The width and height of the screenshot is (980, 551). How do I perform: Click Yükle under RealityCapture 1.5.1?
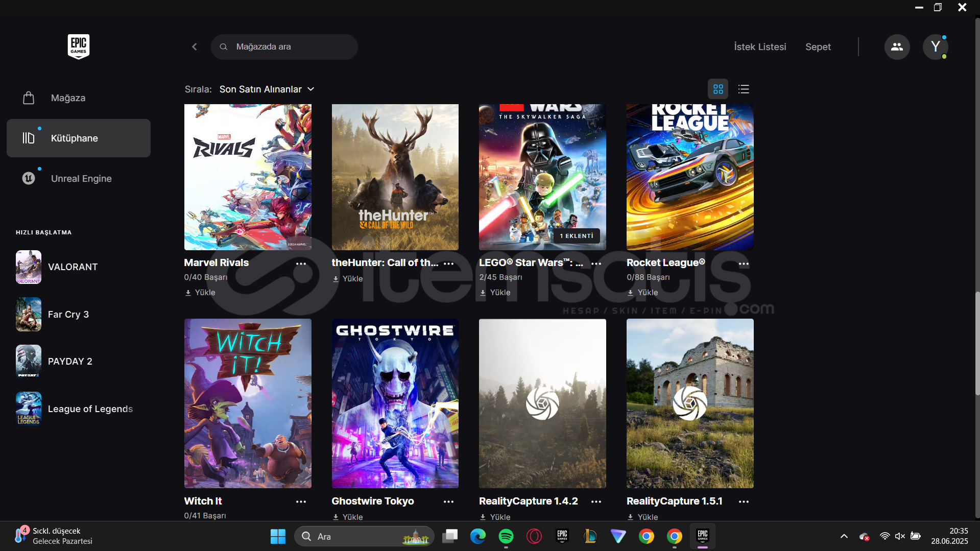click(x=643, y=517)
